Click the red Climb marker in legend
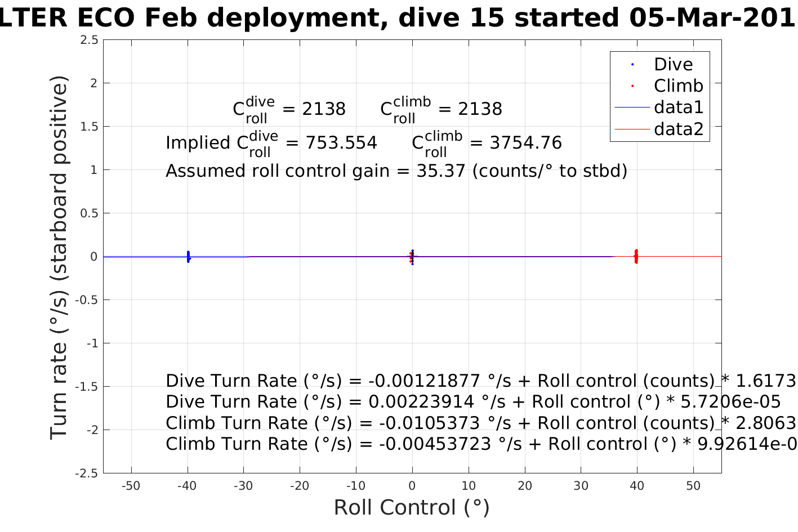Screen dimensions: 798x532 (x=632, y=86)
